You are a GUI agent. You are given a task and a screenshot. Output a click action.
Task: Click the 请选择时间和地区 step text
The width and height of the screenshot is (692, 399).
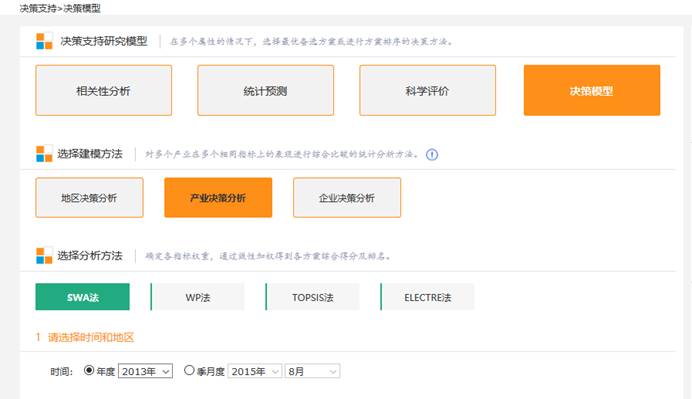coord(91,338)
